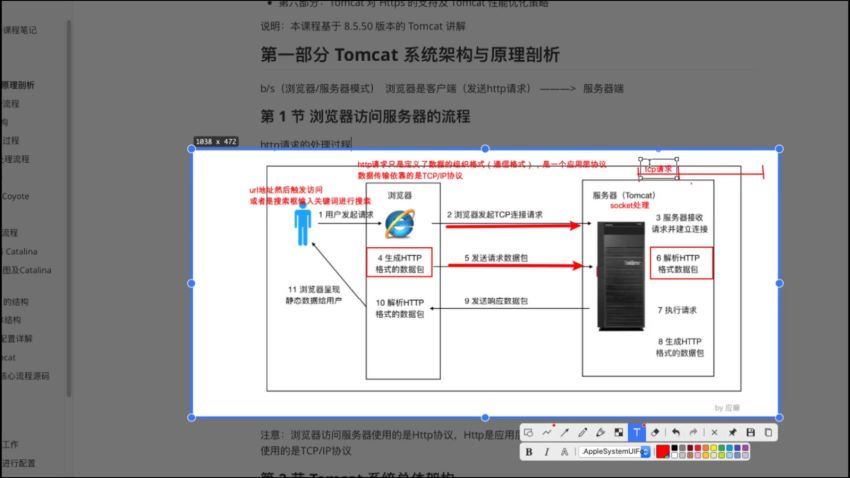Click heading 第一部分 Tomcat 系统架构与原理剖析
This screenshot has width=850, height=478.
click(410, 55)
